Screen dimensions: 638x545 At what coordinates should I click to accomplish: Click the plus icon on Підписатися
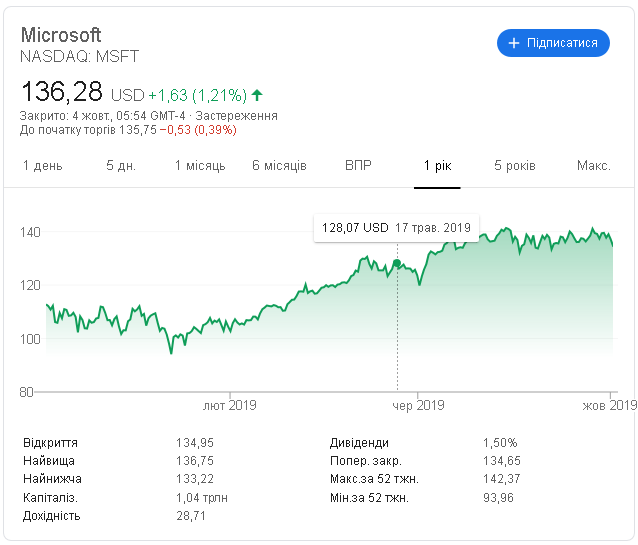515,43
